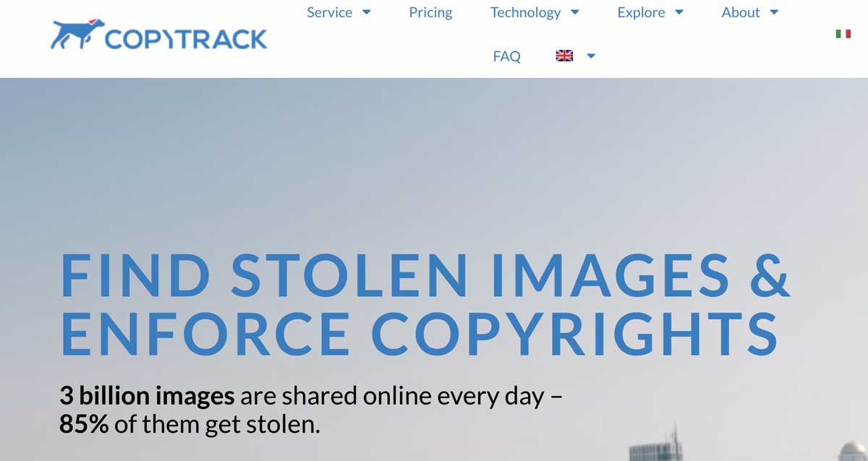Expand the arrow beside About
Viewport: 868px width, 461px height.
click(774, 12)
